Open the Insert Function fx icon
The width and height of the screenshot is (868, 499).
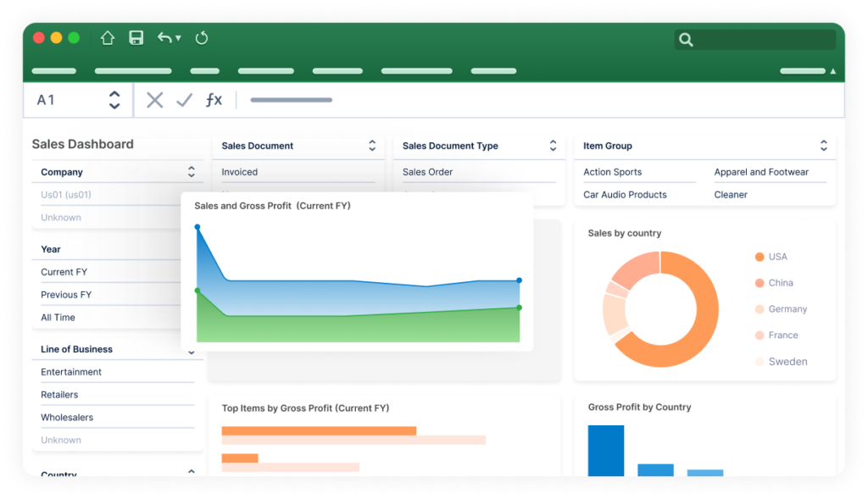(214, 99)
